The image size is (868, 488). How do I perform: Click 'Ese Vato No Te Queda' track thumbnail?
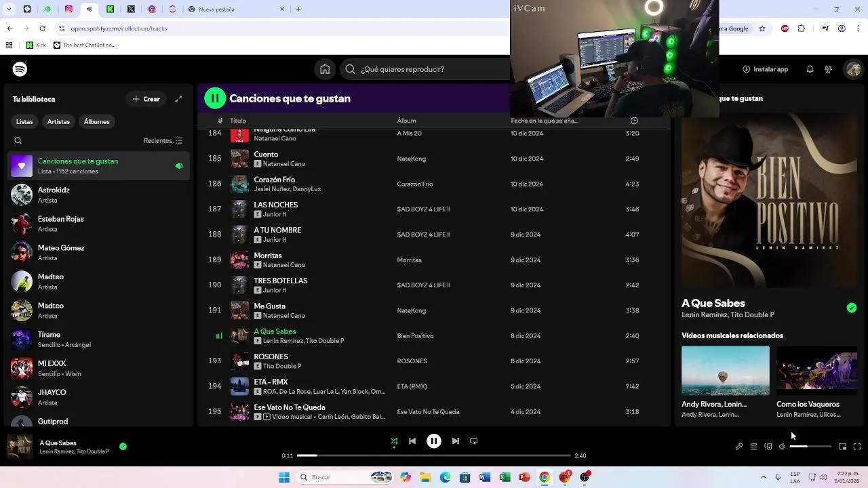239,411
